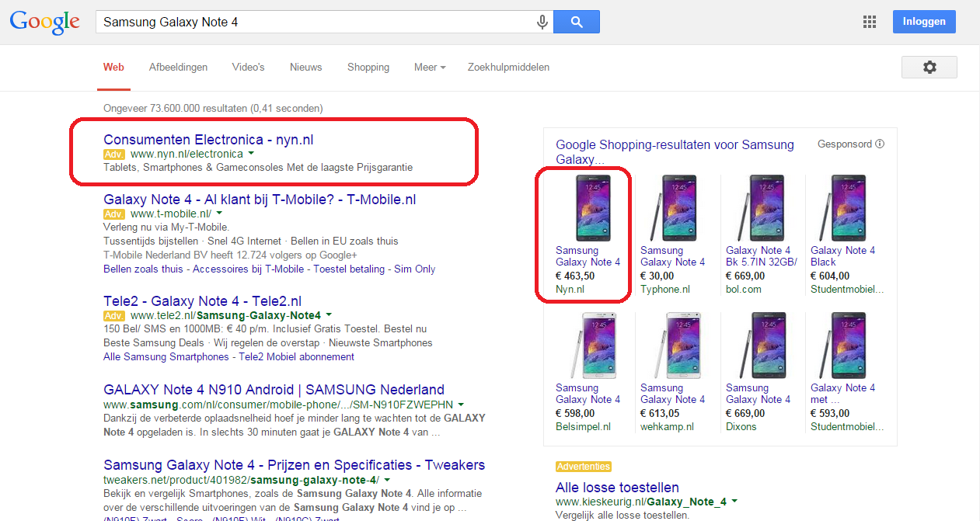The width and height of the screenshot is (980, 521).
Task: Open Galaxy Note 4 Bk 5.7IN 32GB listing
Action: coord(762,256)
